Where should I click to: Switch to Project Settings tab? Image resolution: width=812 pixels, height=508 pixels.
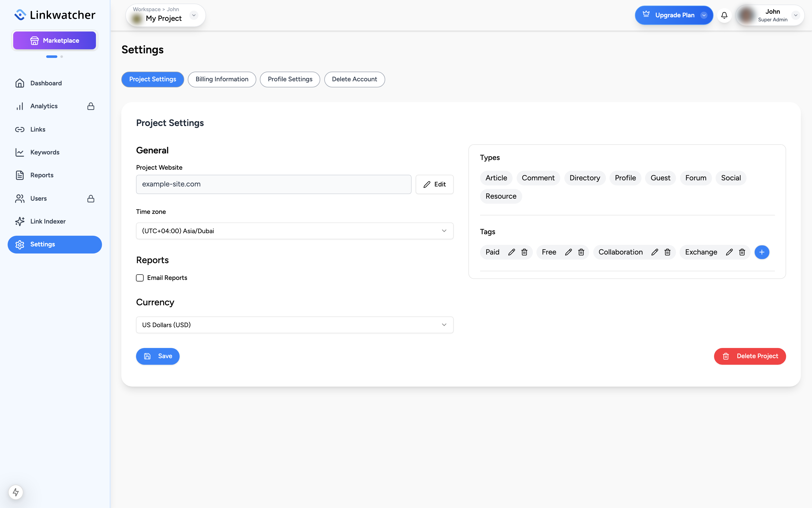point(153,79)
